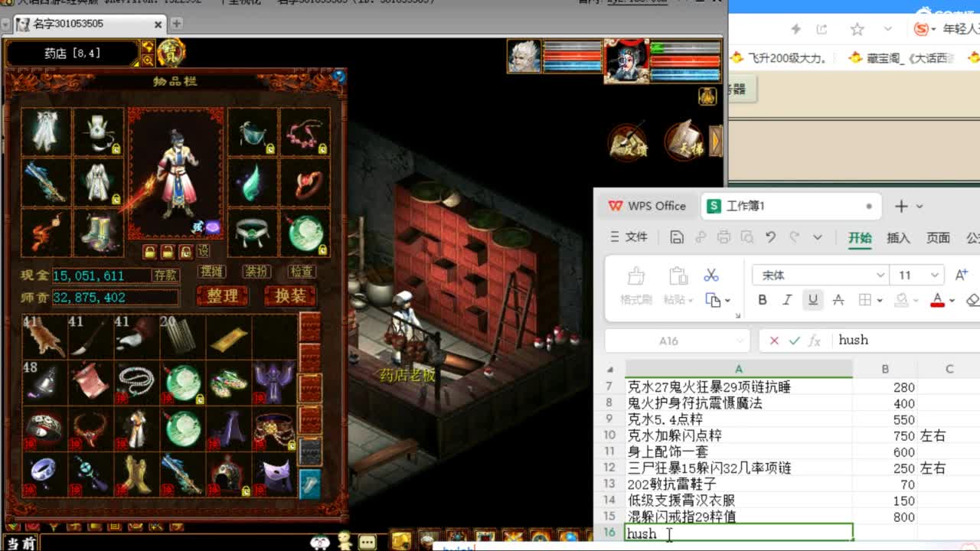
Task: Click the Save icon in WPS toolbar
Action: click(x=677, y=237)
